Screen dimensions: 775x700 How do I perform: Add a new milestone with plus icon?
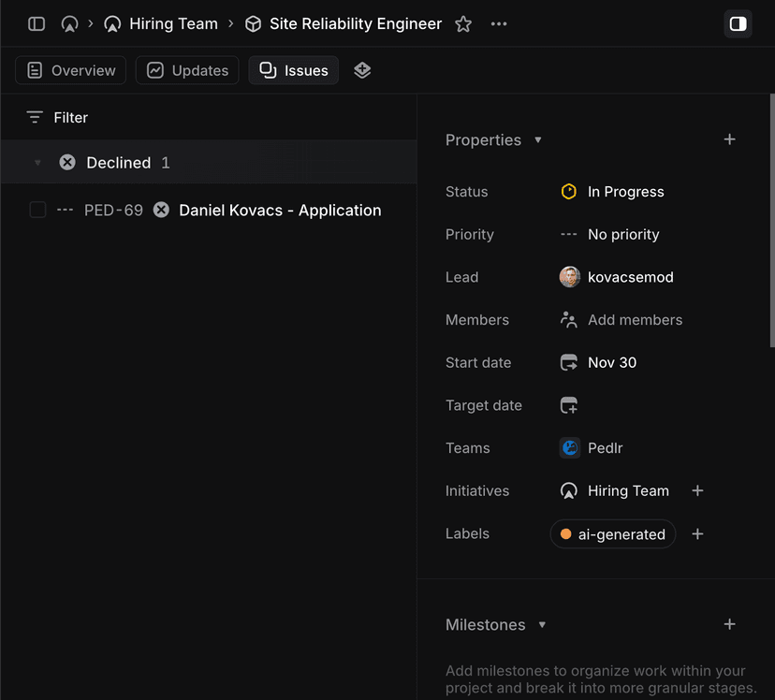(729, 624)
